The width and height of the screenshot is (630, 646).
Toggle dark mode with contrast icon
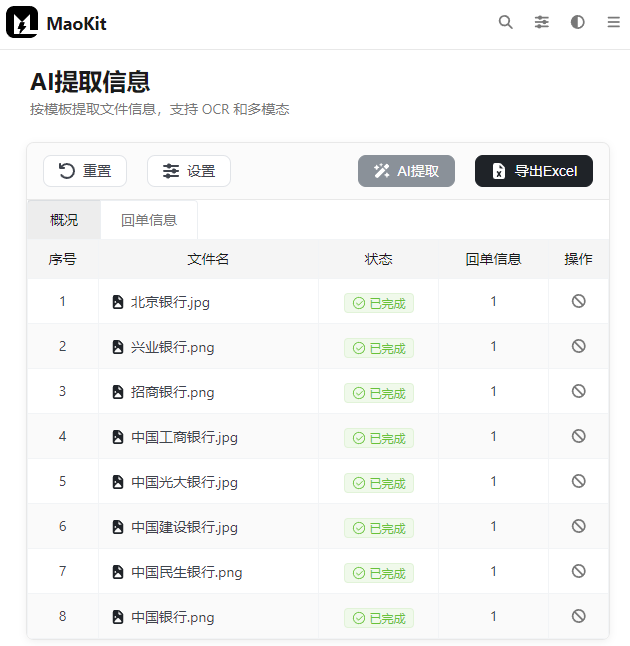point(577,22)
